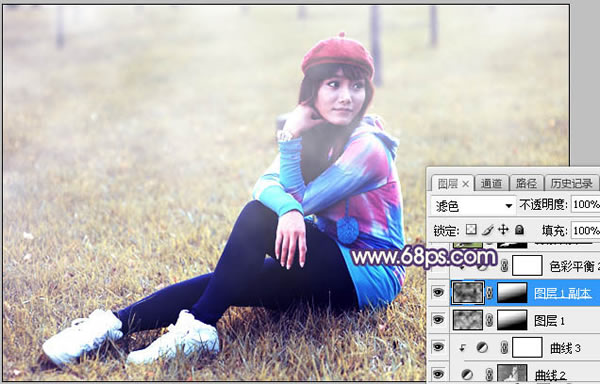The width and height of the screenshot is (600, 384).
Task: Switch to the 通道 tab
Action: tap(491, 184)
